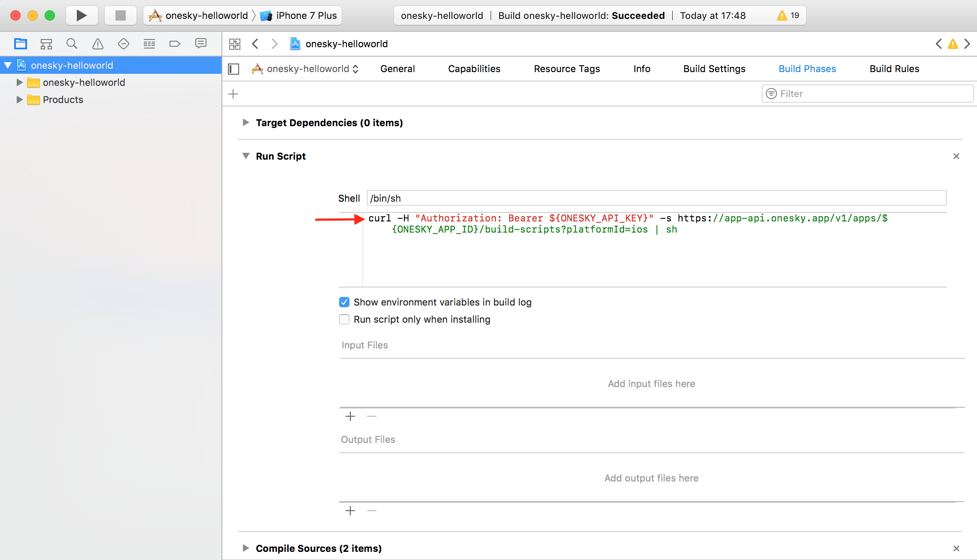This screenshot has width=977, height=560.
Task: Expand Compile Sources section
Action: (x=246, y=548)
